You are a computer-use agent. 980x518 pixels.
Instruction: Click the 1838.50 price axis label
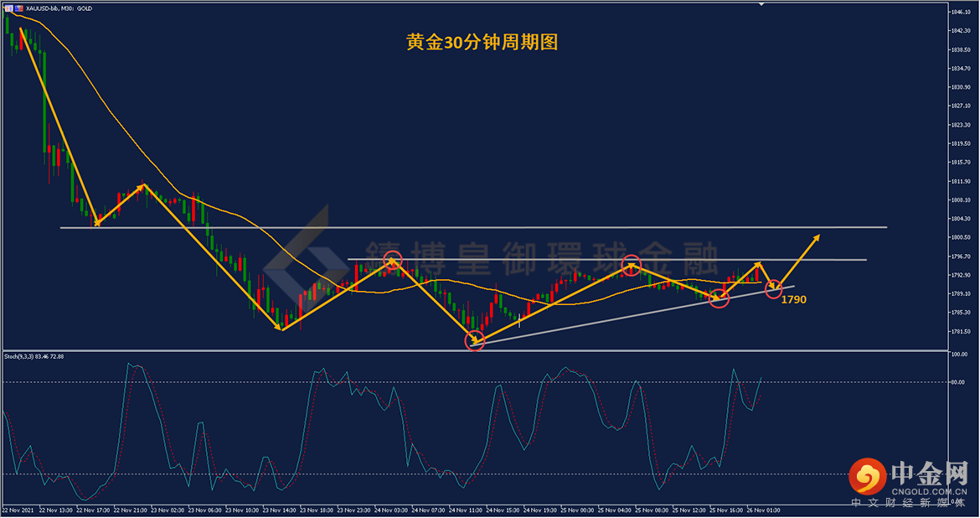tap(961, 49)
